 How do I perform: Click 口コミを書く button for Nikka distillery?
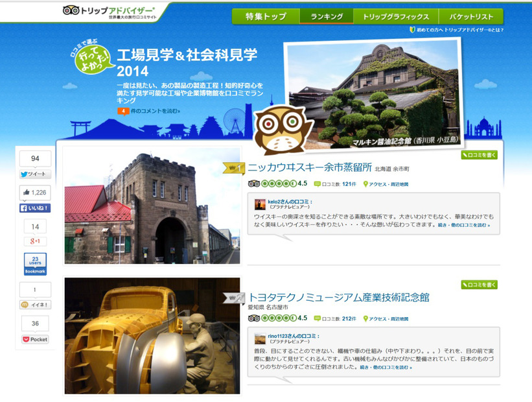[x=479, y=155]
